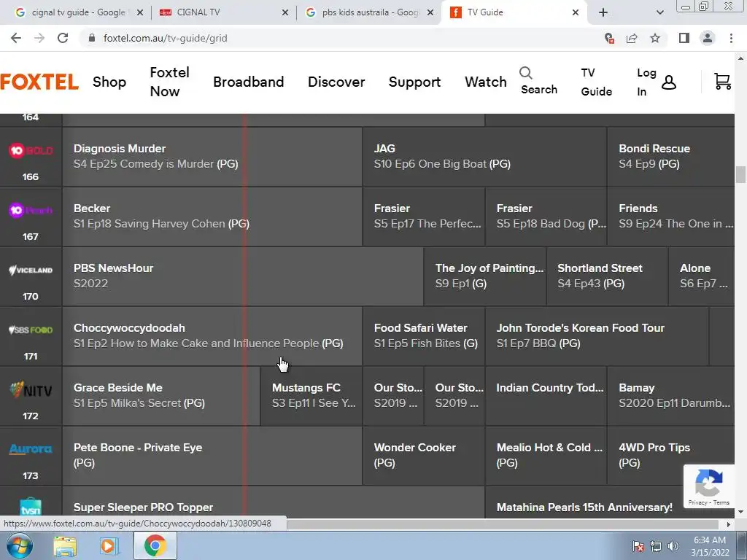
Task: Open Diagnosis Murder program details
Action: (x=212, y=157)
